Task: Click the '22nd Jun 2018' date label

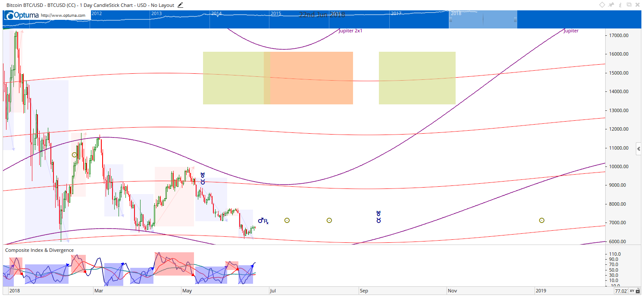Action: (x=322, y=15)
